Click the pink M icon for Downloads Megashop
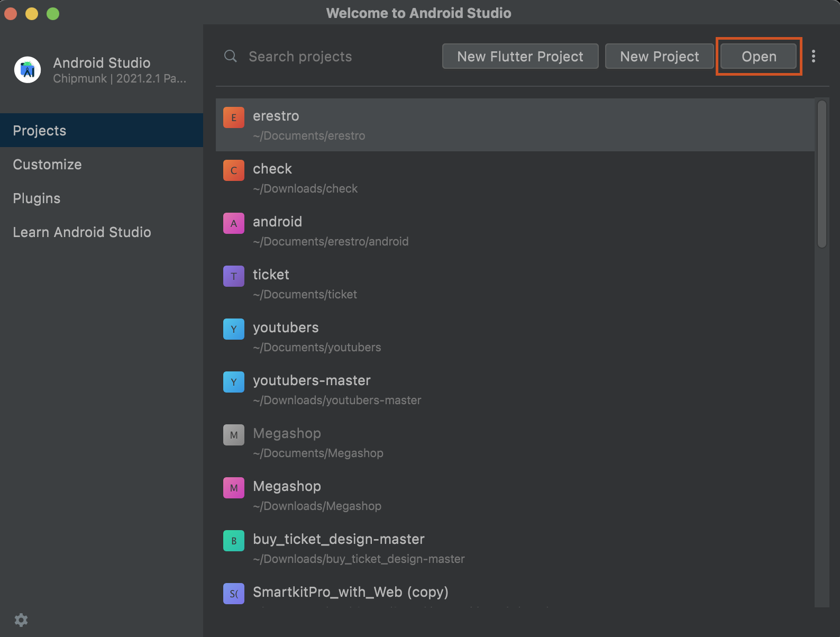840x637 pixels. [x=234, y=488]
